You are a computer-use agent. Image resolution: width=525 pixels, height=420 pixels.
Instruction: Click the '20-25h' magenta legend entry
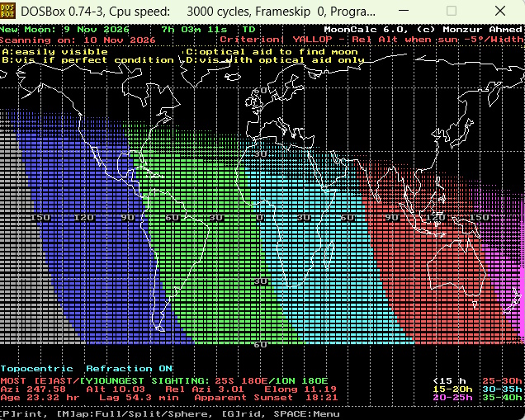452,398
